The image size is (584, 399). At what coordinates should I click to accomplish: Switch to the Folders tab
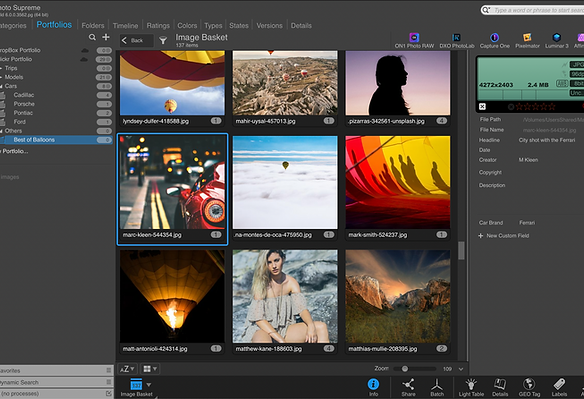[93, 25]
